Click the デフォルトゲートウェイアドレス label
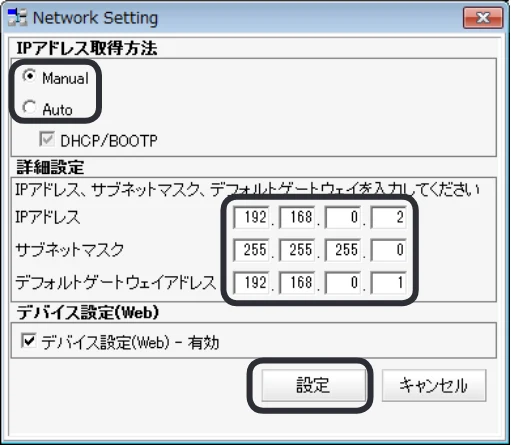This screenshot has width=511, height=445. pos(116,283)
